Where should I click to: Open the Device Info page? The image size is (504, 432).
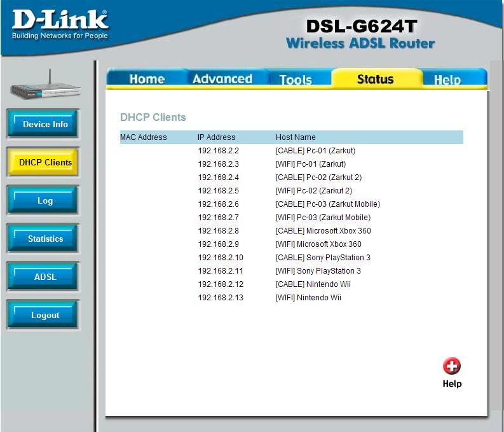click(x=43, y=124)
